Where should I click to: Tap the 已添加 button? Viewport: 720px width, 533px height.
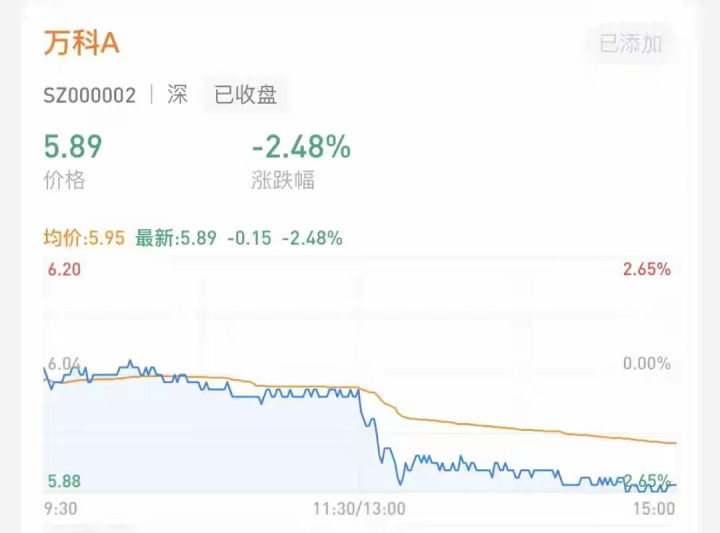pos(630,44)
